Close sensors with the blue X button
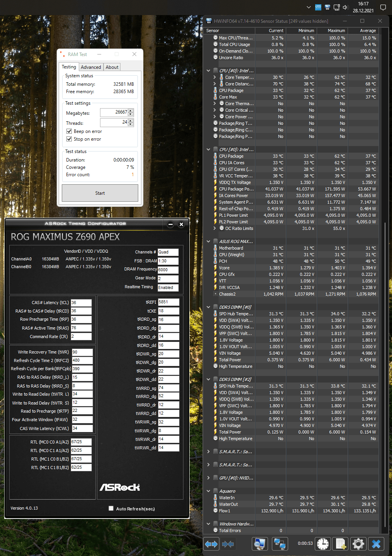 [x=376, y=544]
